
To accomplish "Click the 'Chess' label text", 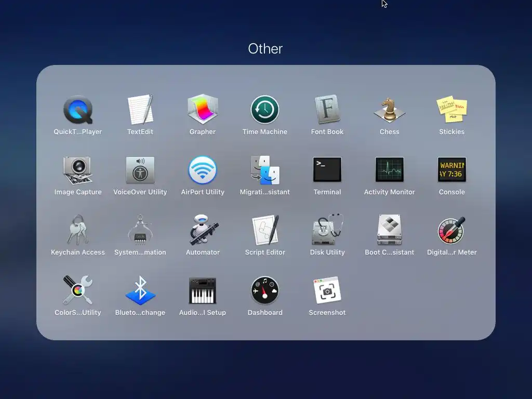I will tap(390, 131).
